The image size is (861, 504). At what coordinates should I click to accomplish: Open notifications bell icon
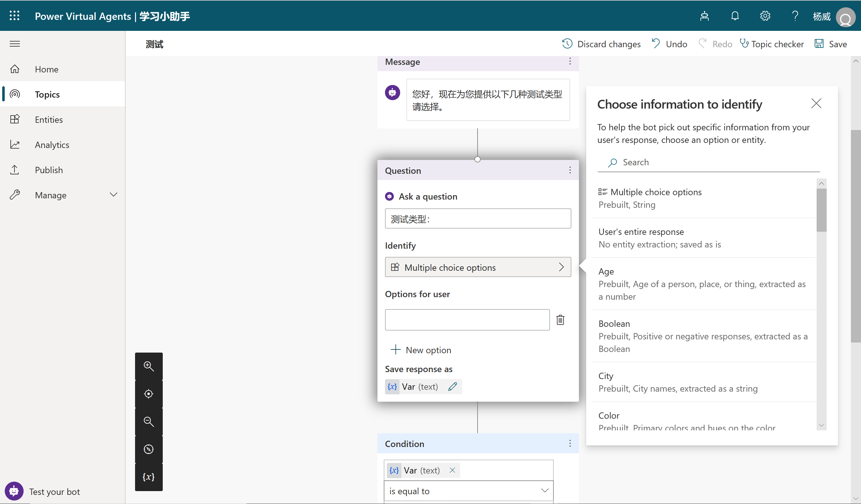[x=735, y=16]
